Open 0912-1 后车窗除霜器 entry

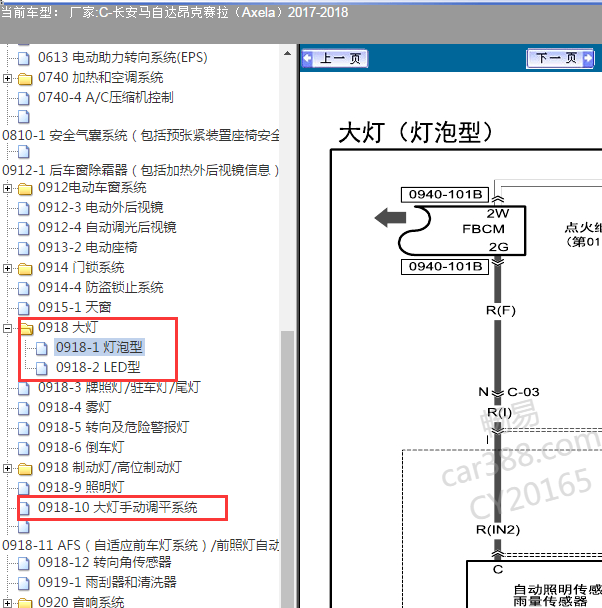141,170
